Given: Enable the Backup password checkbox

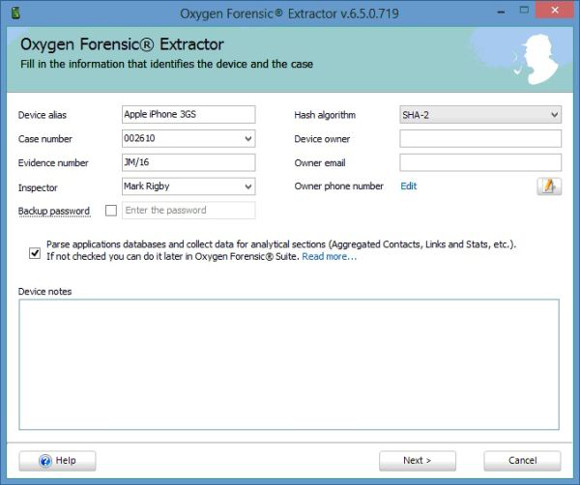Looking at the screenshot, I should tap(111, 210).
